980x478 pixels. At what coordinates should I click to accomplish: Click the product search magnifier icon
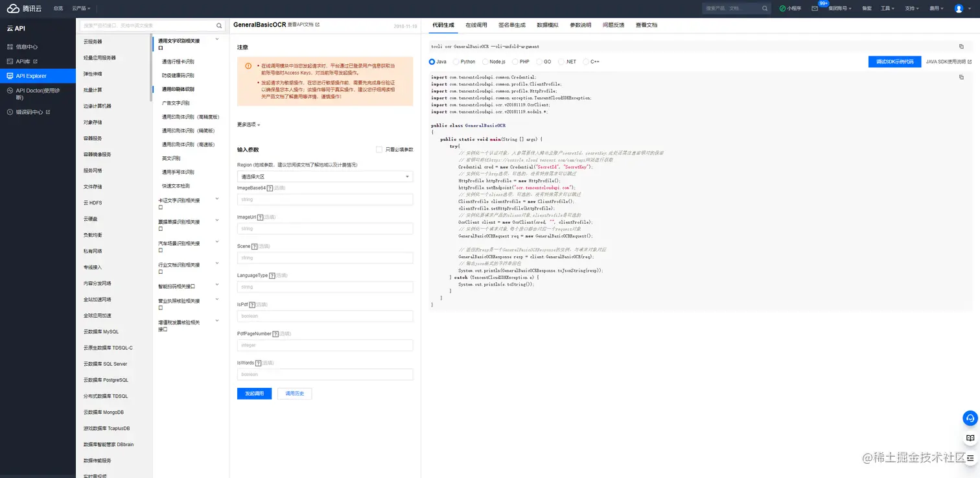click(x=220, y=26)
